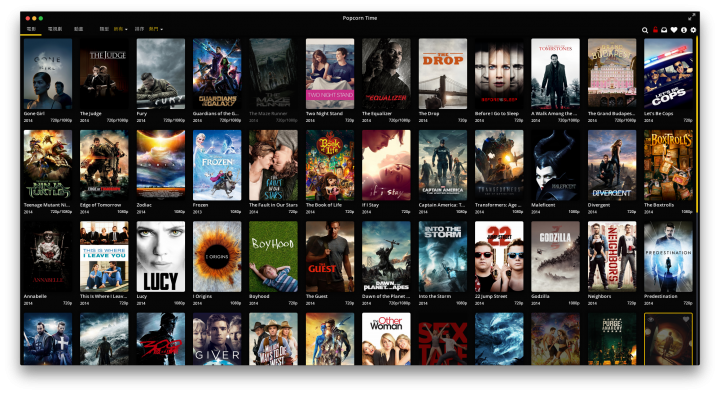Click the red VPN lock icon

pos(655,30)
